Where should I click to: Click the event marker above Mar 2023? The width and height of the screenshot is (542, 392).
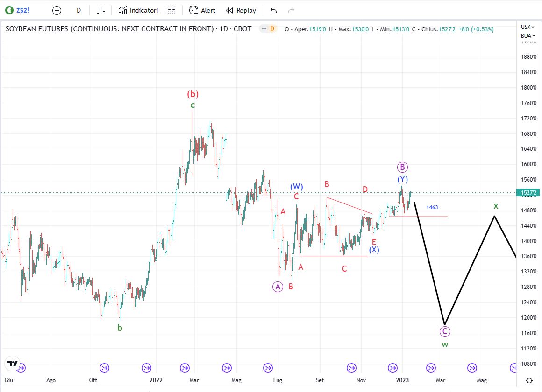tap(431, 368)
